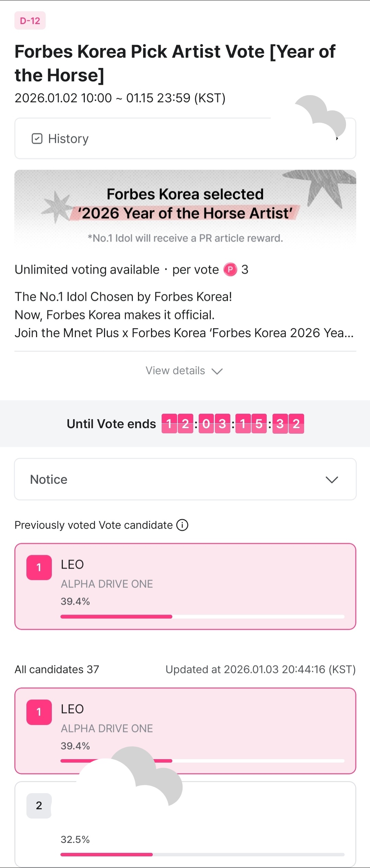Expand View details chevron

click(217, 371)
